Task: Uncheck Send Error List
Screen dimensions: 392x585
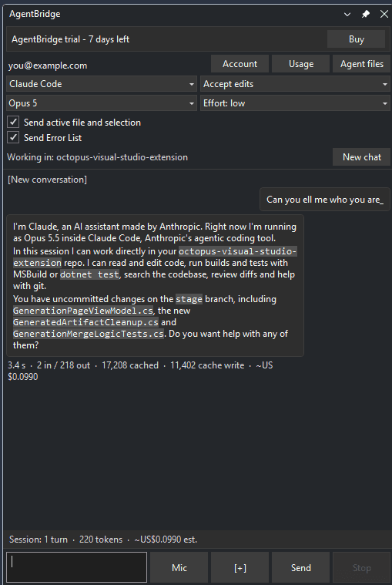Action: click(x=13, y=137)
